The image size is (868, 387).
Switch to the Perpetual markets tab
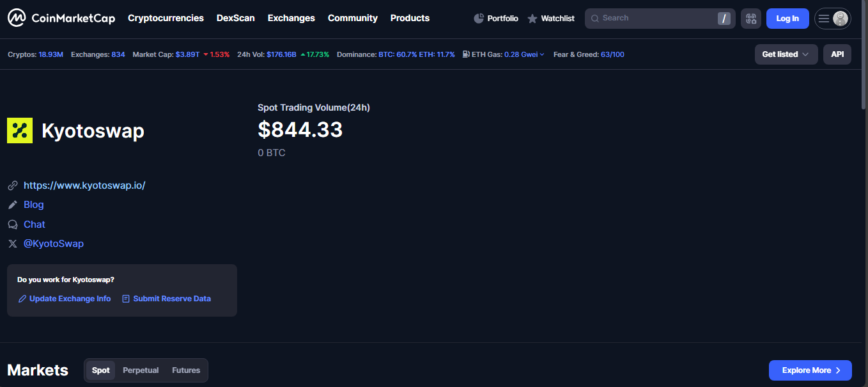click(141, 370)
